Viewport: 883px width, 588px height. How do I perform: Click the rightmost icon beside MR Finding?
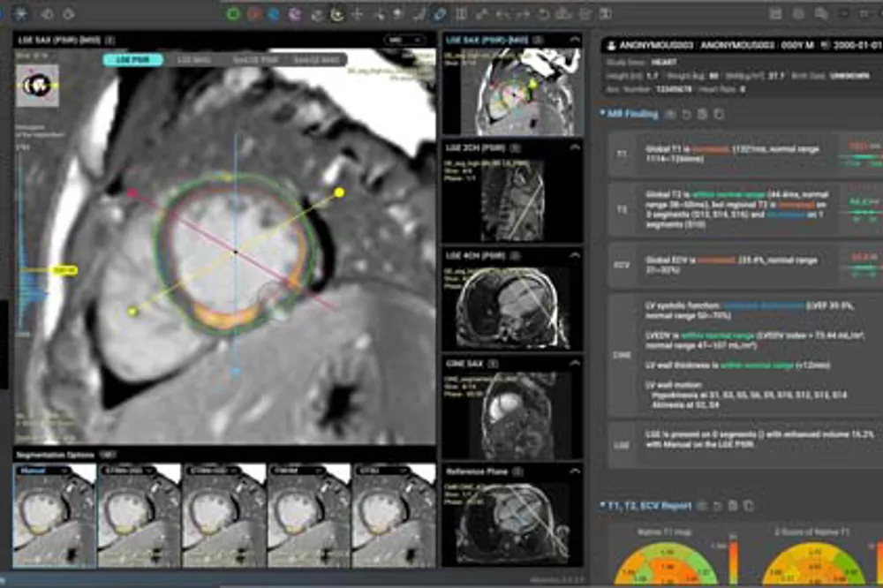pos(719,114)
